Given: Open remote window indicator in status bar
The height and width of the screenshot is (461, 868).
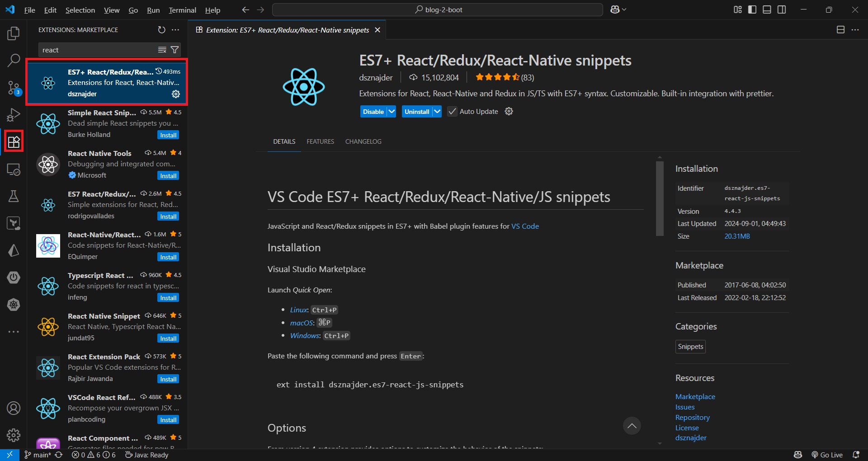Looking at the screenshot, I should (9, 455).
